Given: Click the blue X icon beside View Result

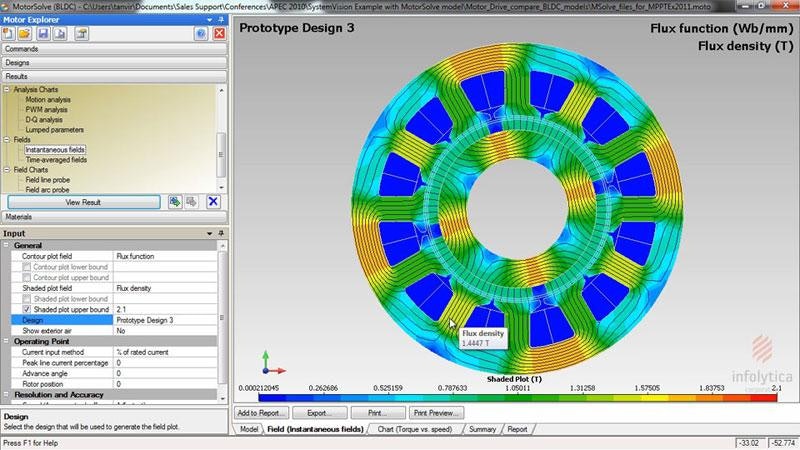Looking at the screenshot, I should pyautogui.click(x=212, y=202).
